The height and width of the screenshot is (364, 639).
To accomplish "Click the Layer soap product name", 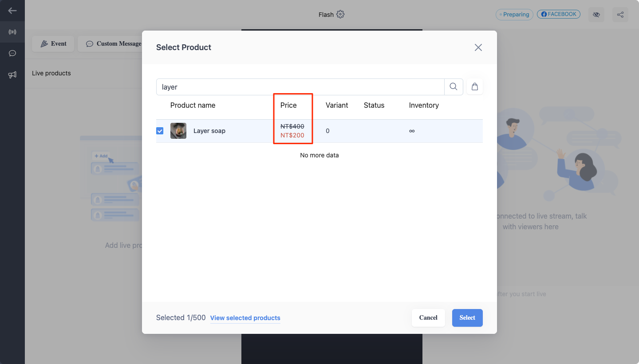I will (x=209, y=131).
